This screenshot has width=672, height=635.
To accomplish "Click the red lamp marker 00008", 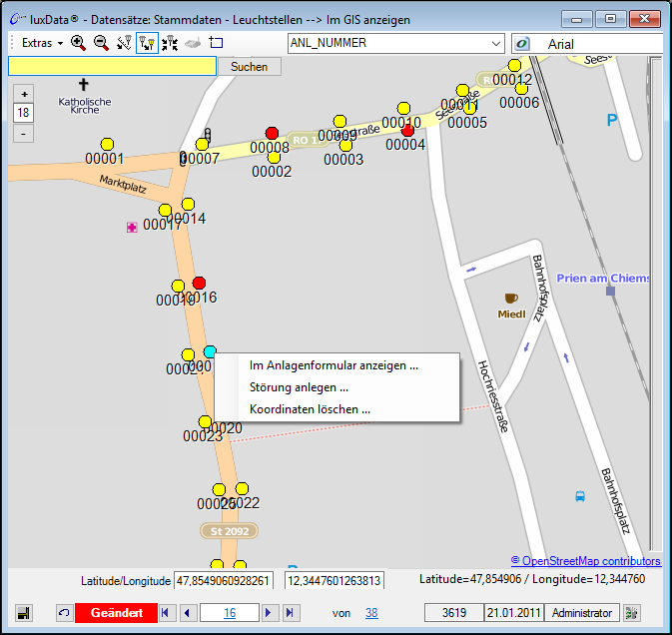I will (x=272, y=134).
